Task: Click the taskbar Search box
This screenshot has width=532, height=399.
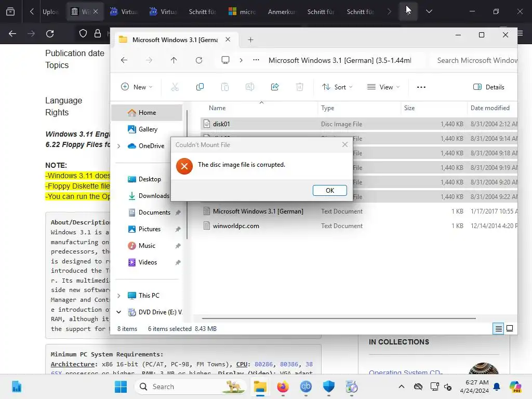Action: tap(191, 387)
